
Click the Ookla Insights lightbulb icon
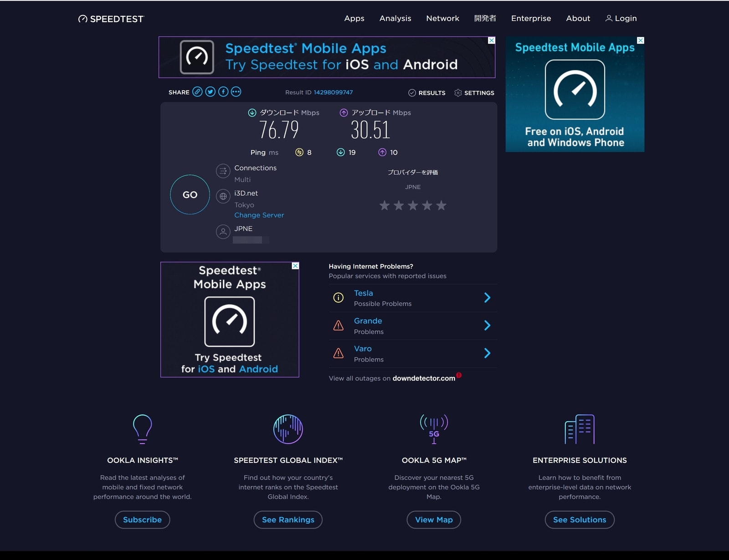[x=142, y=429]
